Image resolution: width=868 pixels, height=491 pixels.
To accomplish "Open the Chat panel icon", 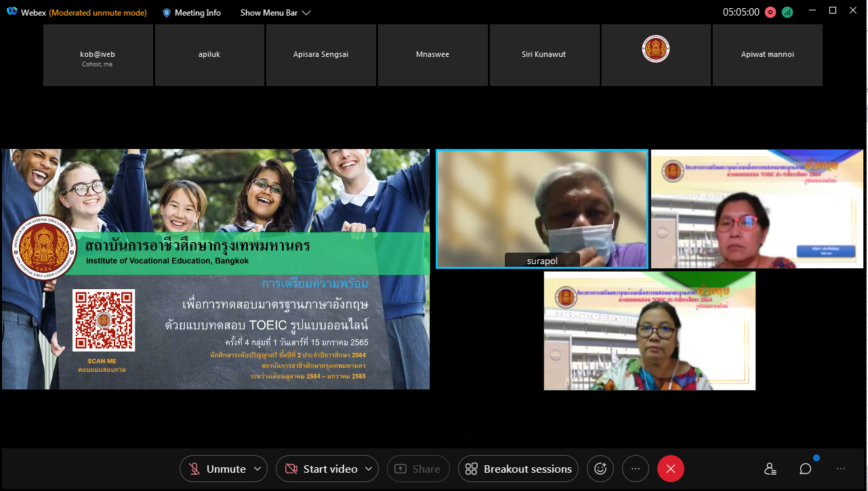I will (x=805, y=469).
